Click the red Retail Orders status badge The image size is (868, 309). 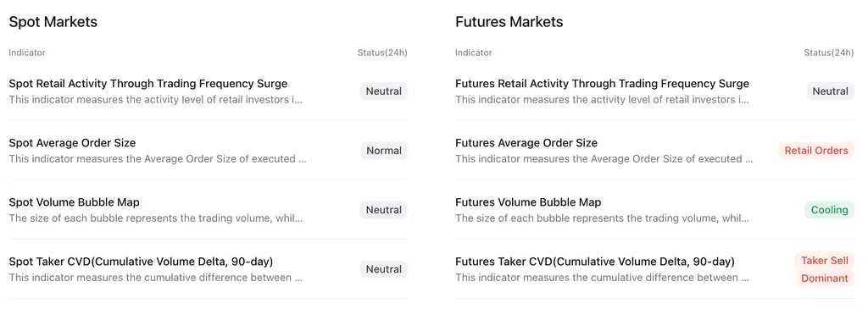coord(816,151)
